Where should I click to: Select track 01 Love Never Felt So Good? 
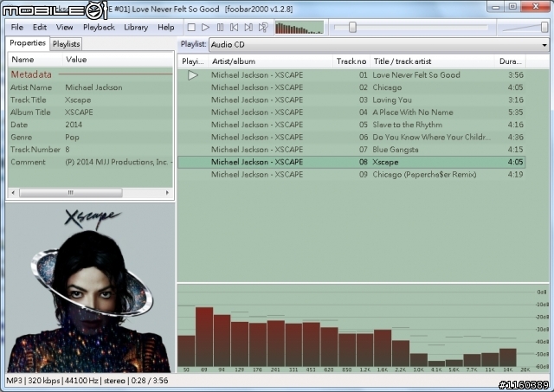point(351,75)
